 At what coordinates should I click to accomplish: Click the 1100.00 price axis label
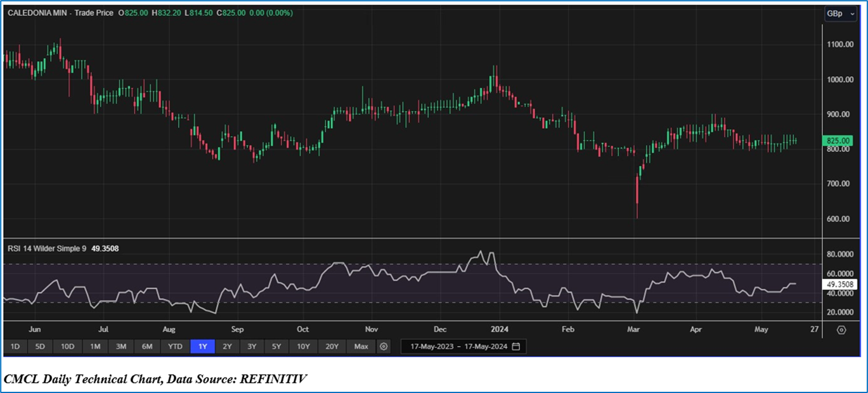pyautogui.click(x=839, y=45)
